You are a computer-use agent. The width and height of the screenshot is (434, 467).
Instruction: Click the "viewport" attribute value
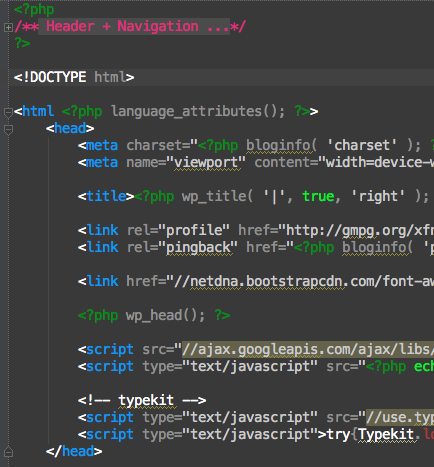pos(206,163)
